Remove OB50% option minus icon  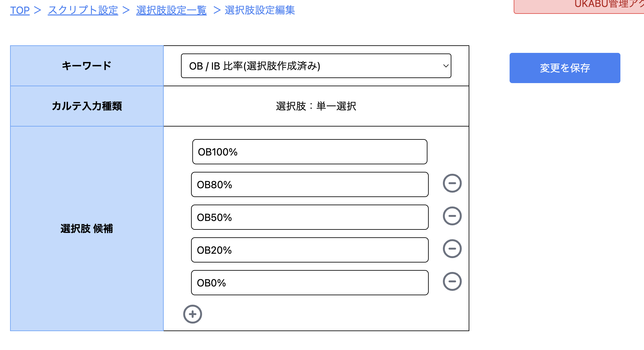tap(452, 216)
